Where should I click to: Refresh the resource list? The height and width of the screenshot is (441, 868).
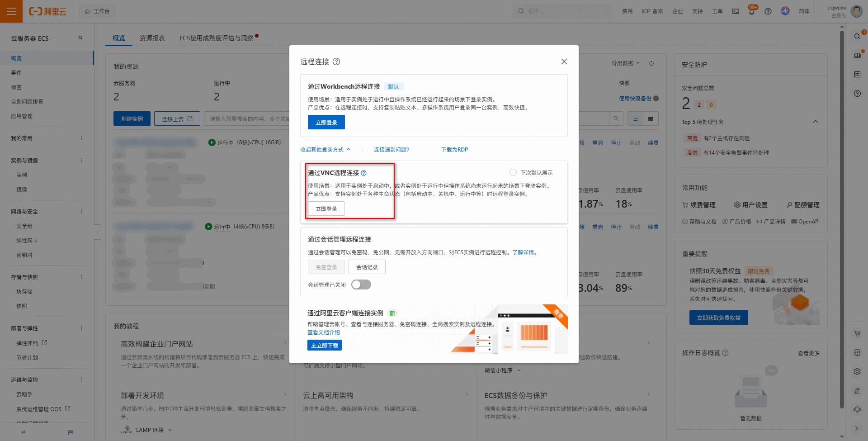[651, 63]
